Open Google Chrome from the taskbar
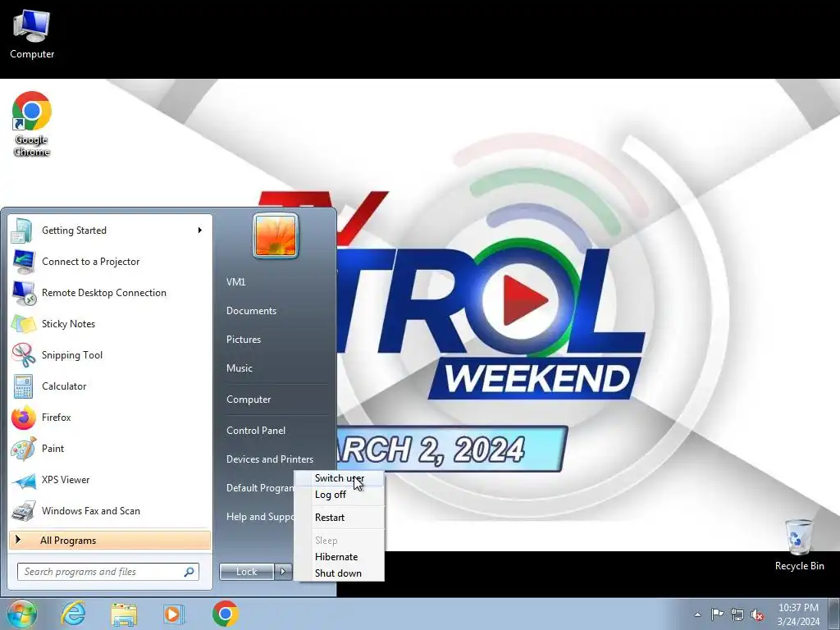This screenshot has width=840, height=630. [x=225, y=614]
